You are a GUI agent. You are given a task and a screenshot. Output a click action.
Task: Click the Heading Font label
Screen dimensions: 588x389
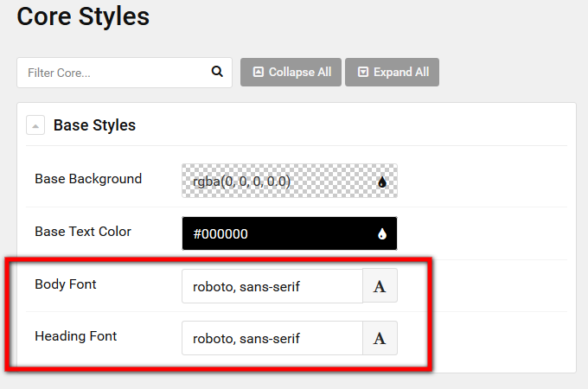(x=76, y=336)
